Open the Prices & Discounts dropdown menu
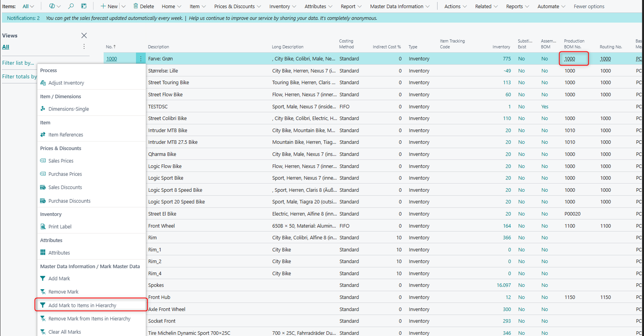Screen dimensions: 644x336 click(x=237, y=7)
